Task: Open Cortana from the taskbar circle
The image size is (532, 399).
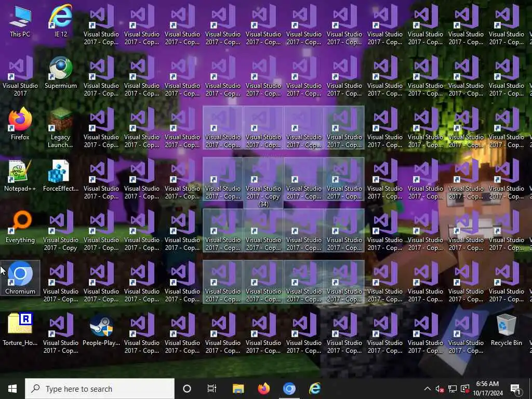Action: 187,389
